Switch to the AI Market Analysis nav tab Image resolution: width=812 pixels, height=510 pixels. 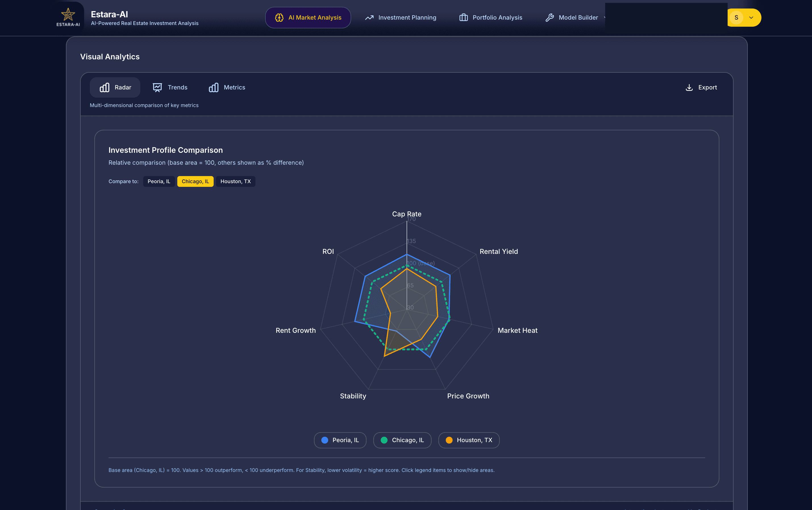tap(308, 18)
